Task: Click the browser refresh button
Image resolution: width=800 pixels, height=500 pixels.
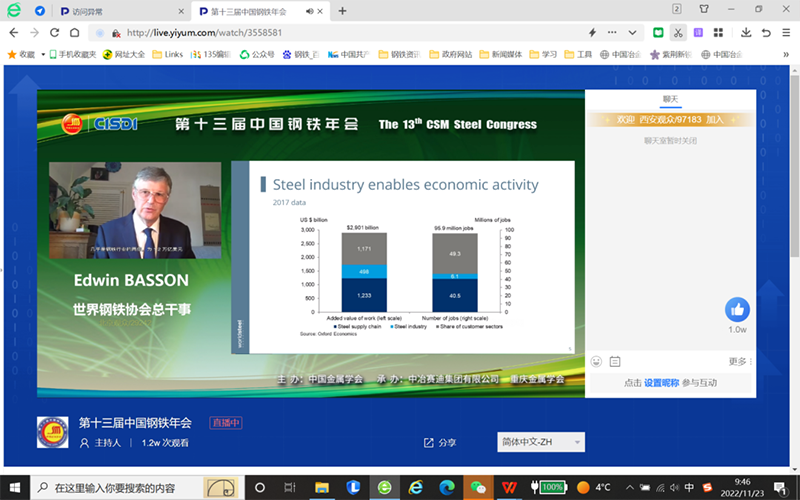Action: pos(57,32)
